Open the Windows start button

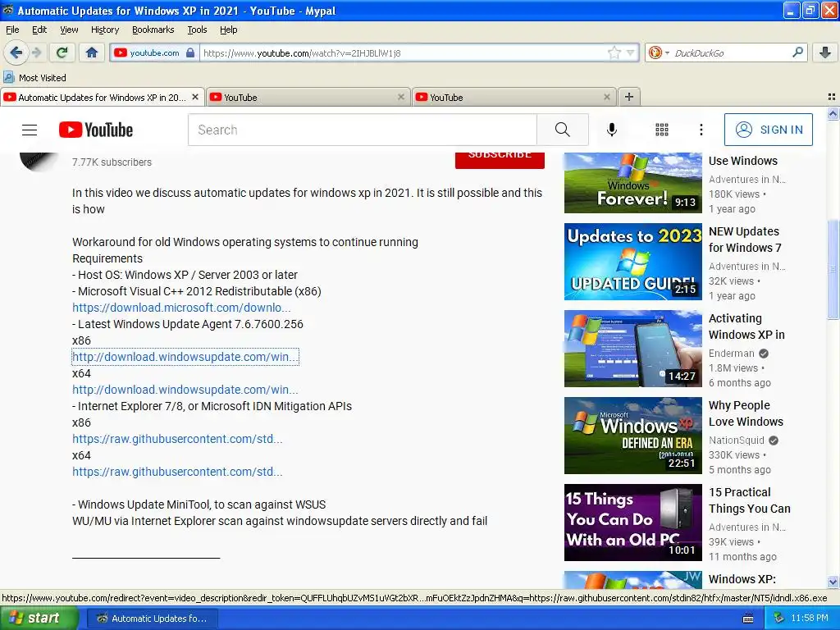pos(39,619)
